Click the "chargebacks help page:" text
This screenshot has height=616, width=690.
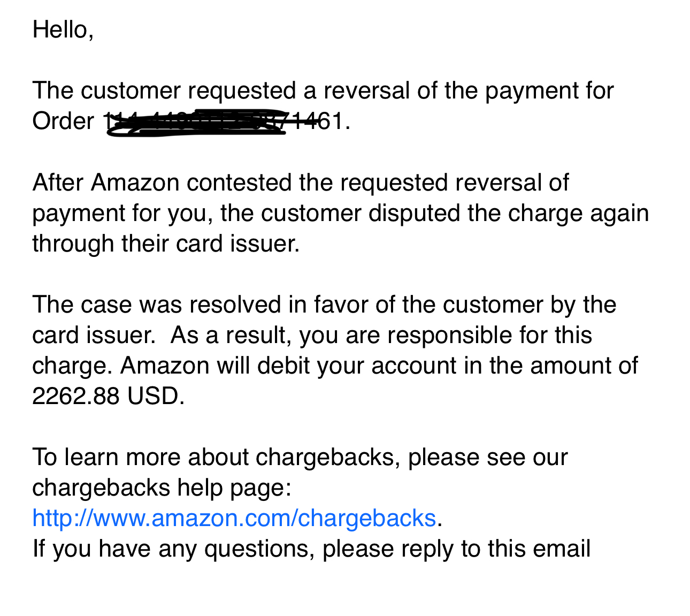(x=162, y=488)
